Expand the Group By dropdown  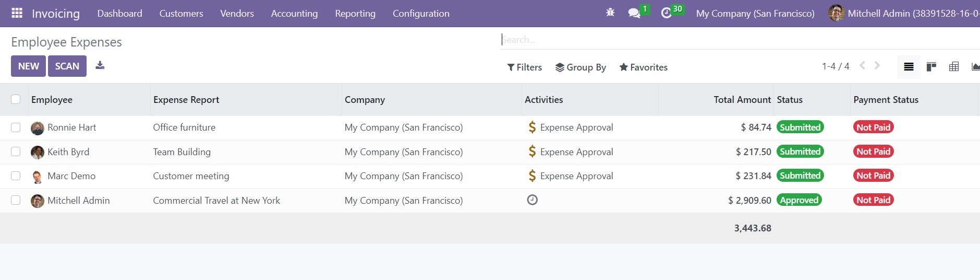pyautogui.click(x=580, y=67)
